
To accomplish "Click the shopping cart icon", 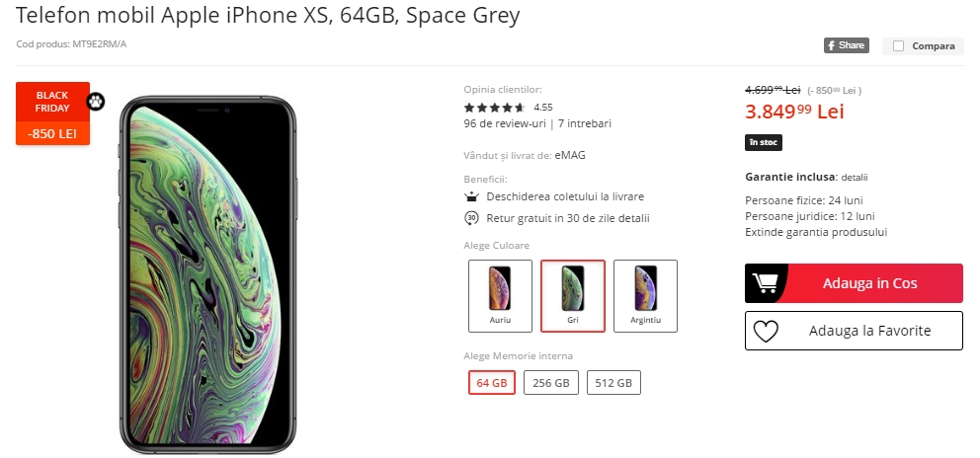I will pos(766,283).
